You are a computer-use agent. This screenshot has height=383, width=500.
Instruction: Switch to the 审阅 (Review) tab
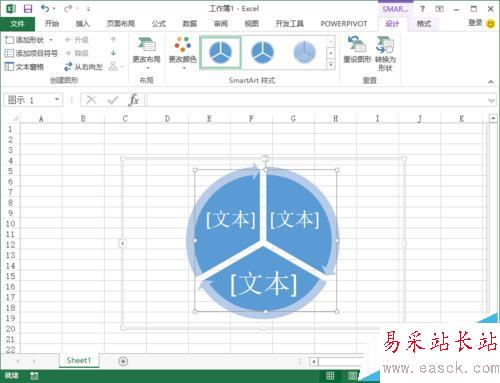(x=221, y=24)
